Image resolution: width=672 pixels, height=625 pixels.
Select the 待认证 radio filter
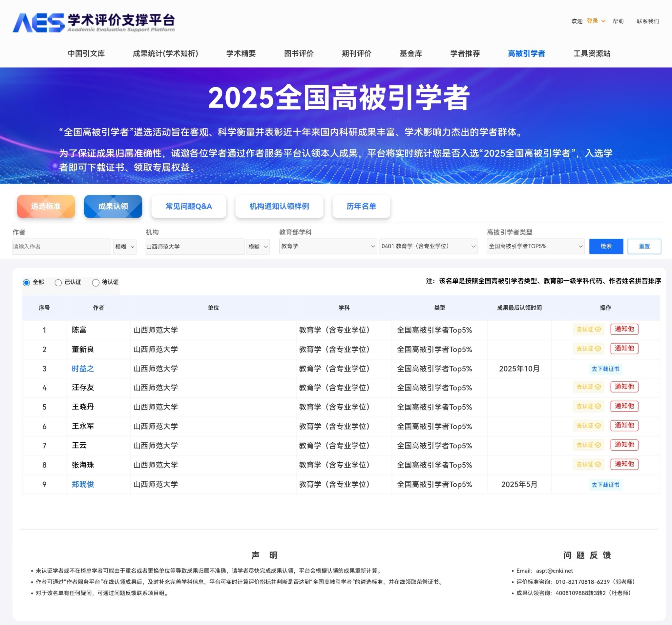(96, 282)
